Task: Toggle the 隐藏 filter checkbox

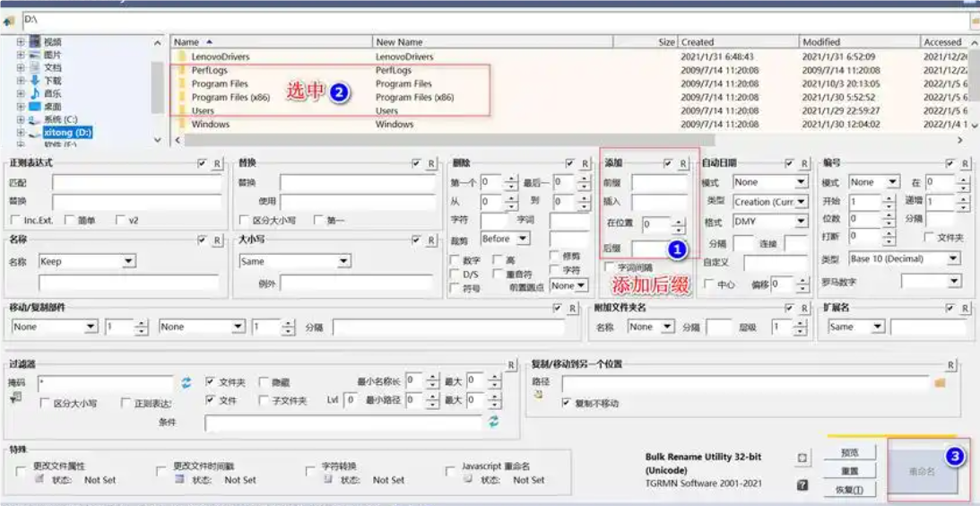Action: click(263, 381)
